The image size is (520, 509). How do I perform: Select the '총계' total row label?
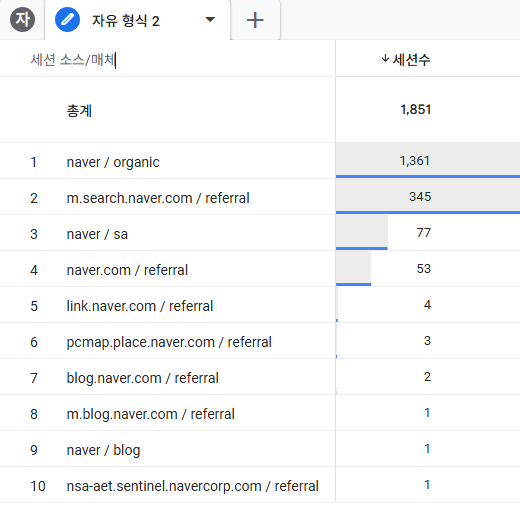click(x=79, y=110)
